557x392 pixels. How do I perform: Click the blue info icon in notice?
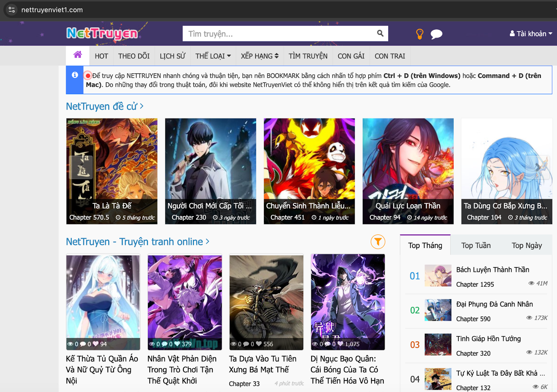75,75
